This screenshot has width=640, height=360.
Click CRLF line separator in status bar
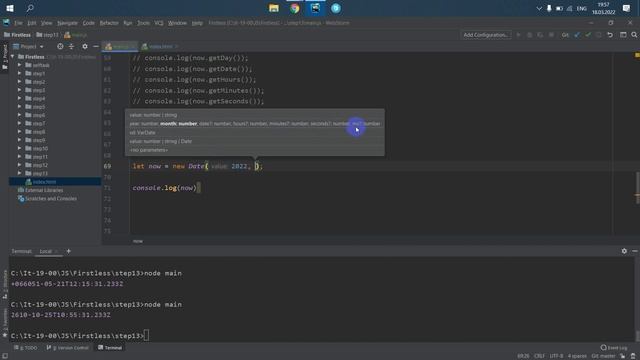[539, 356]
